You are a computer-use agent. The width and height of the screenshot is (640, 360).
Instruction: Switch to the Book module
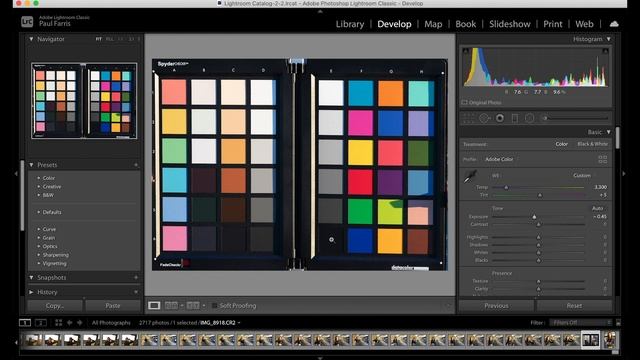(x=466, y=24)
